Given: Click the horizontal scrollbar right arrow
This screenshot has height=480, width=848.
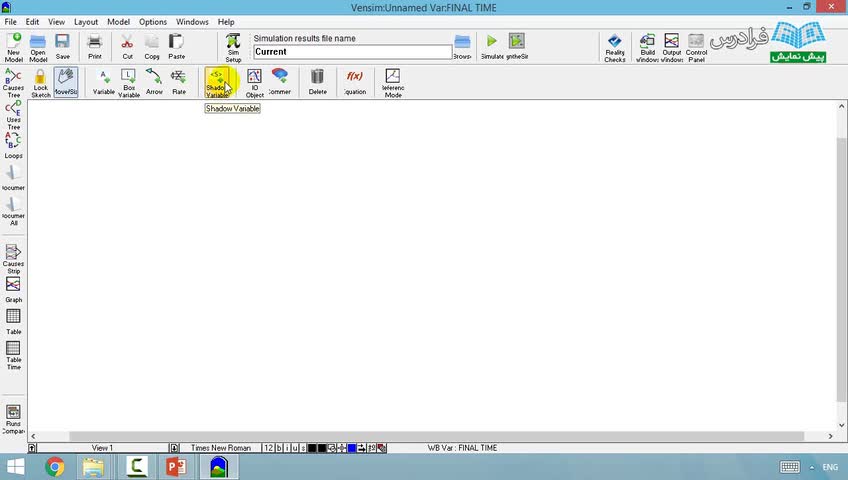Looking at the screenshot, I should (831, 436).
